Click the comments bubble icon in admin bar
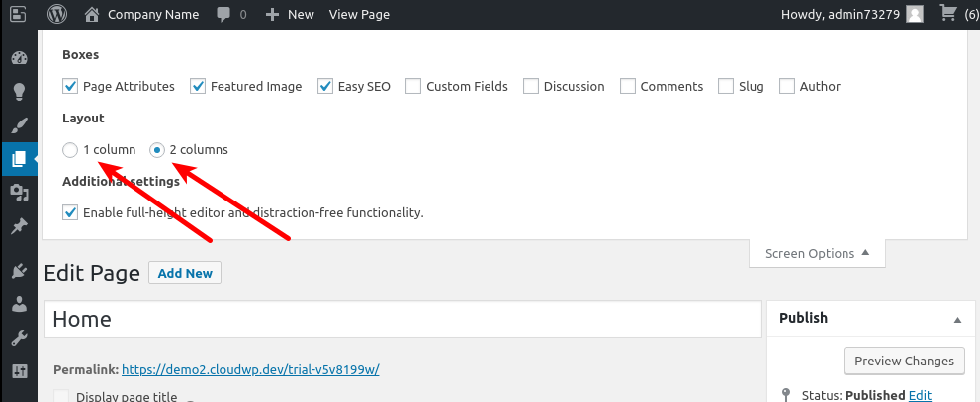 (x=223, y=14)
